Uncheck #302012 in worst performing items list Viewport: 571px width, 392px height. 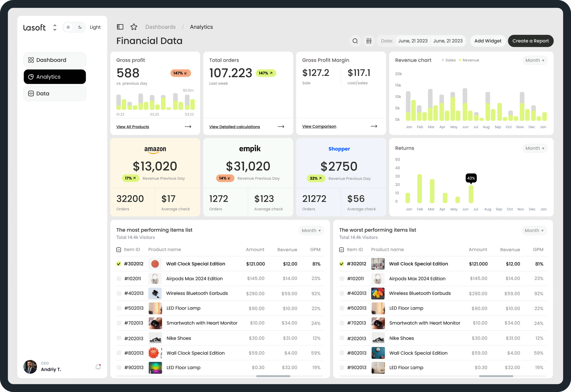click(x=342, y=264)
